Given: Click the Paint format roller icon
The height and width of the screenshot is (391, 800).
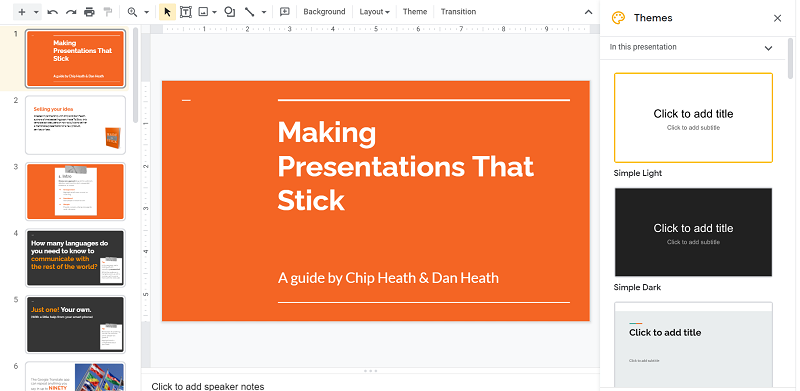Looking at the screenshot, I should 108,12.
